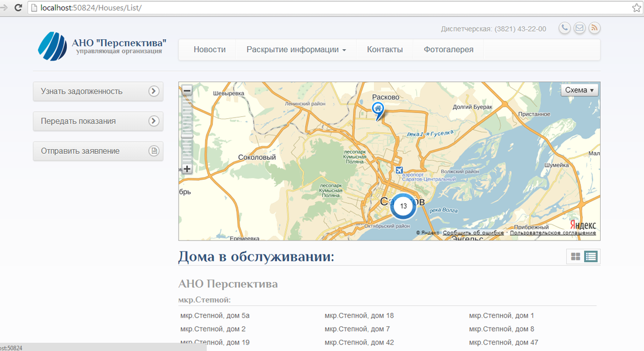Switch to grid view of houses
The width and height of the screenshot is (644, 351).
pos(576,257)
